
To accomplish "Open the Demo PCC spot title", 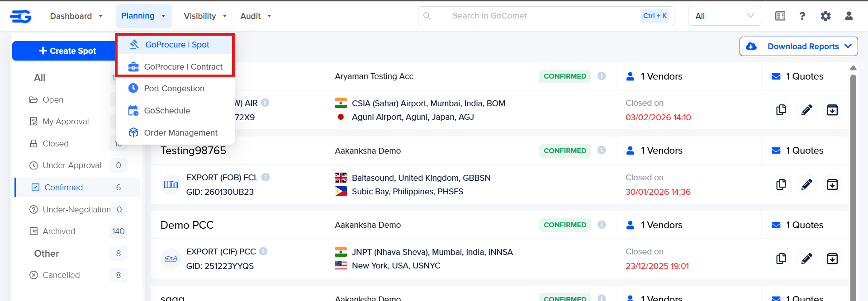I will (x=187, y=225).
